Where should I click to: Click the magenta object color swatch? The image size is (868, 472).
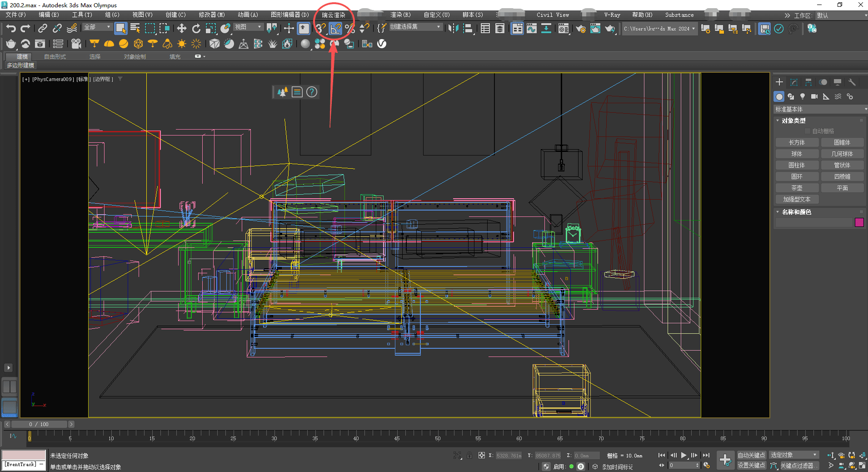pos(859,222)
